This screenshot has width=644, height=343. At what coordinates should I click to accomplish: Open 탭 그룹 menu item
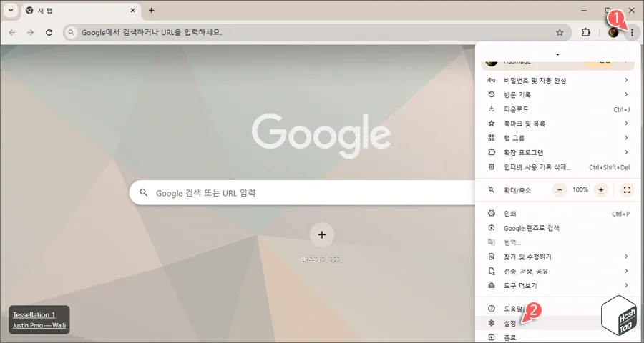click(557, 138)
